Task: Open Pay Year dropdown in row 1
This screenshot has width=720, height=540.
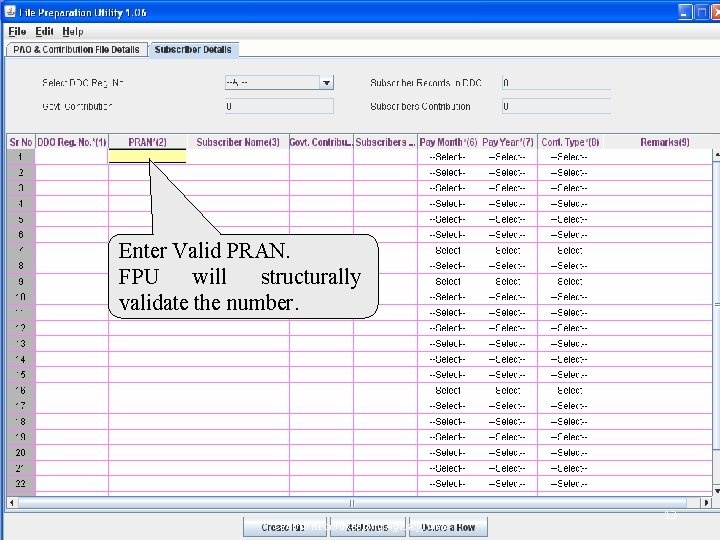Action: coord(507,157)
